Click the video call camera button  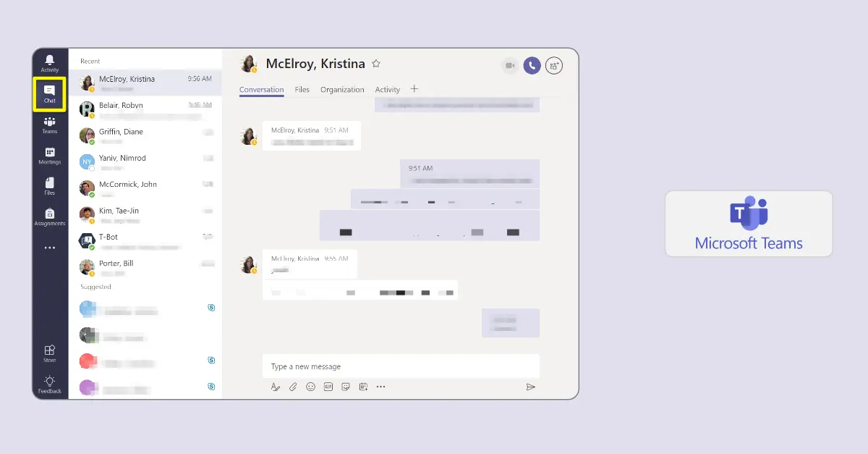click(x=510, y=66)
